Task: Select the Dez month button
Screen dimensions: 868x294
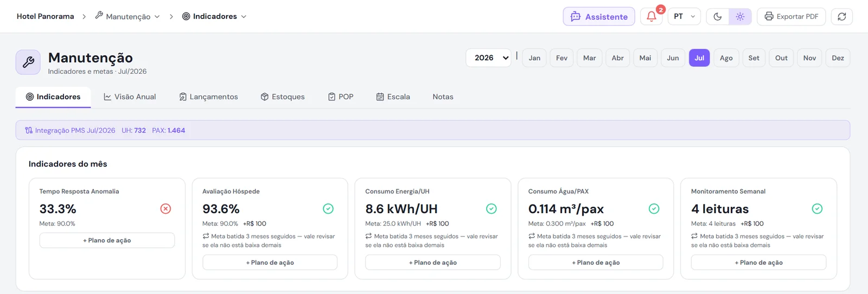Action: pos(838,58)
